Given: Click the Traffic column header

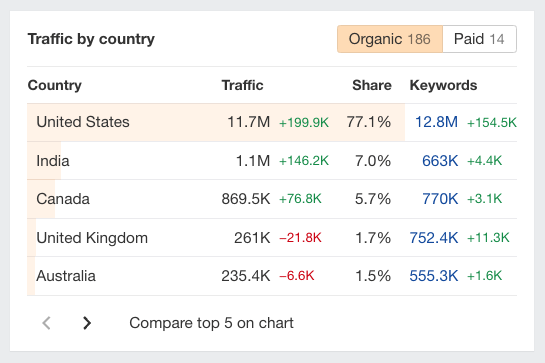Looking at the screenshot, I should point(242,85).
